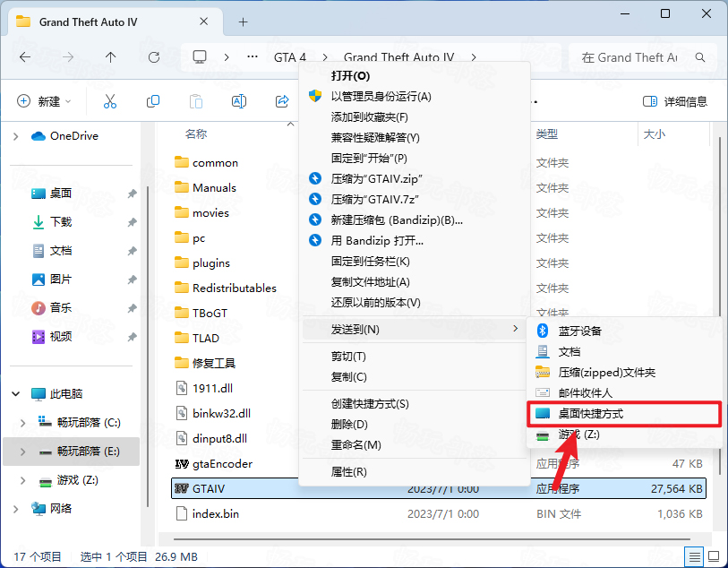
Task: Open a new tab with plus button
Action: (243, 22)
